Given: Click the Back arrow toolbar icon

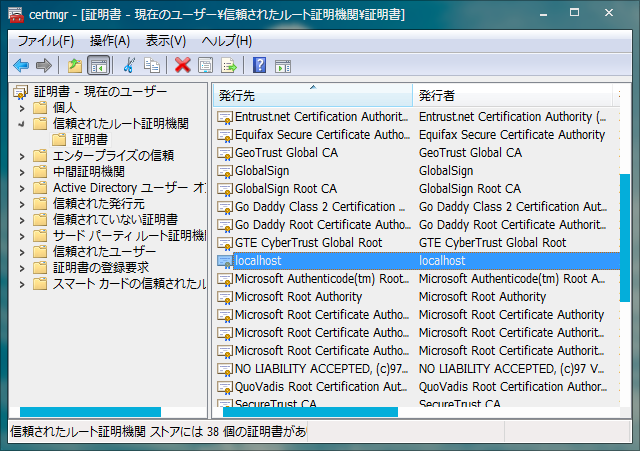Looking at the screenshot, I should coord(21,65).
